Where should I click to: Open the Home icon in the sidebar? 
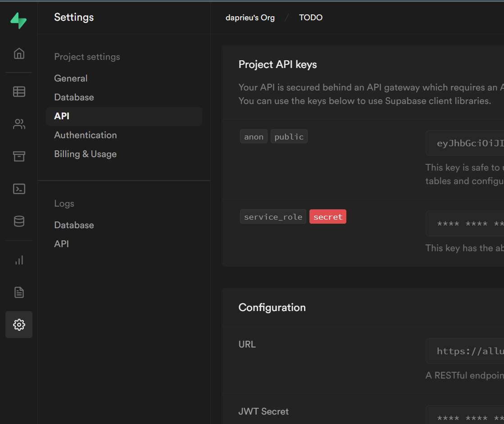[x=19, y=53]
